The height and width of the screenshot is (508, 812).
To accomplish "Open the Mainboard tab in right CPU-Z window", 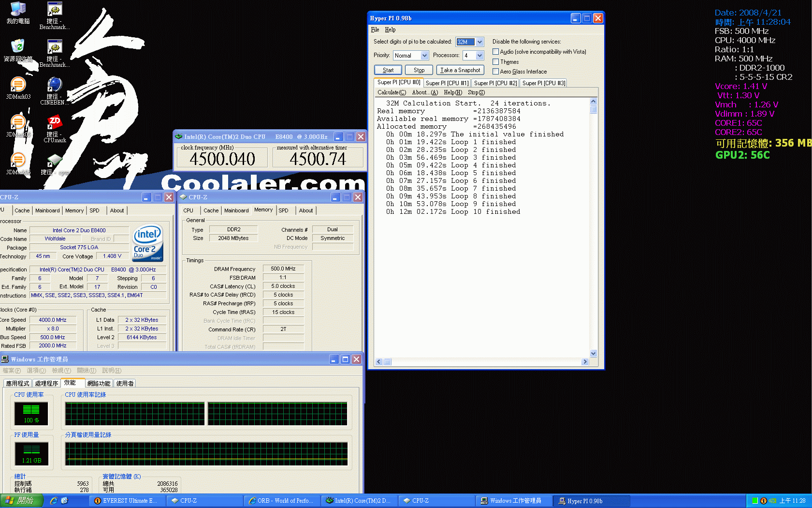I will 236,210.
